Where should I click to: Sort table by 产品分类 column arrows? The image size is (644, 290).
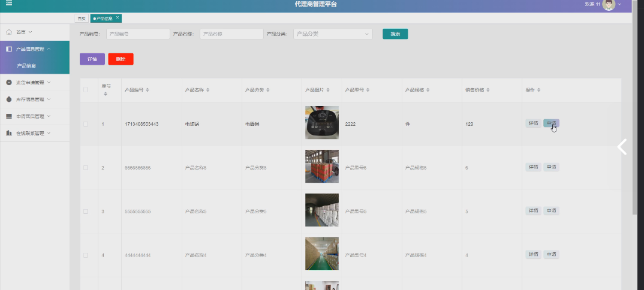[268, 90]
